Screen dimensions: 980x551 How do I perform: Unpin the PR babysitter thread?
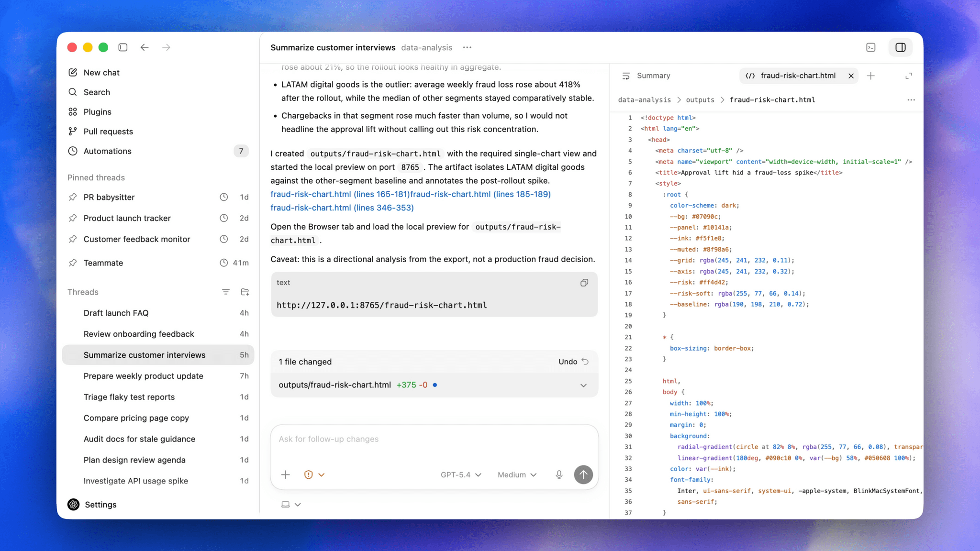73,197
